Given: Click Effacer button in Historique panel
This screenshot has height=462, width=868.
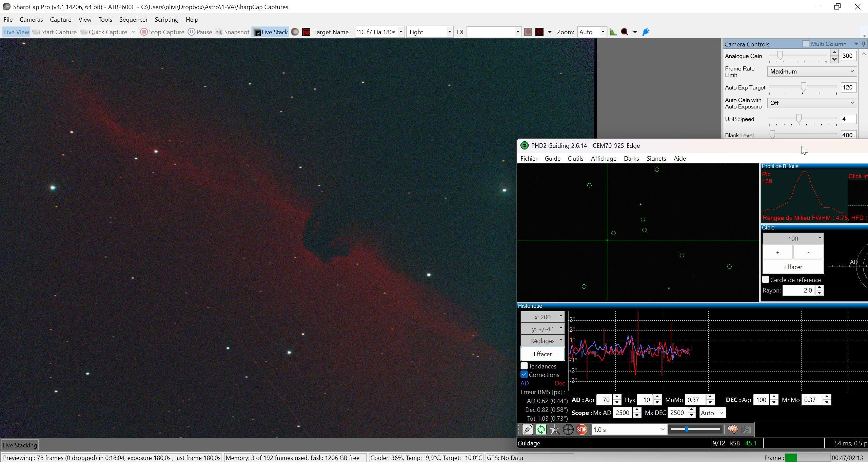Looking at the screenshot, I should (x=542, y=354).
